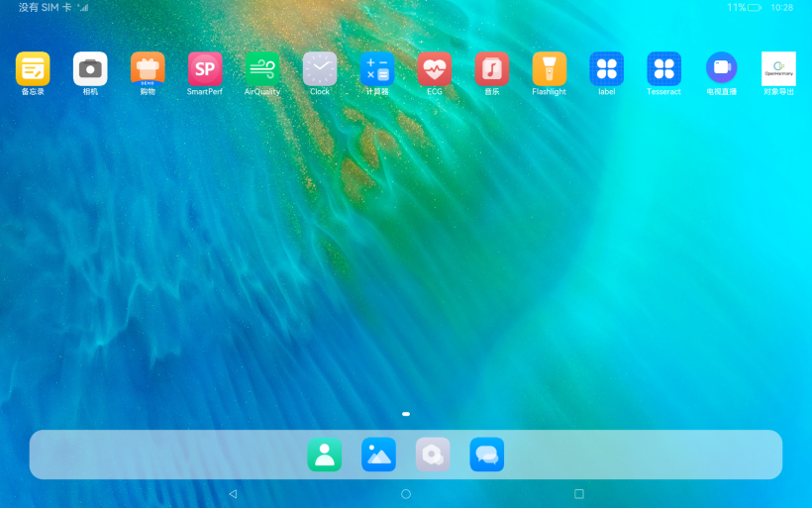Viewport: 812px width, 508px height.
Task: Launch the Tesseract app
Action: pos(664,68)
